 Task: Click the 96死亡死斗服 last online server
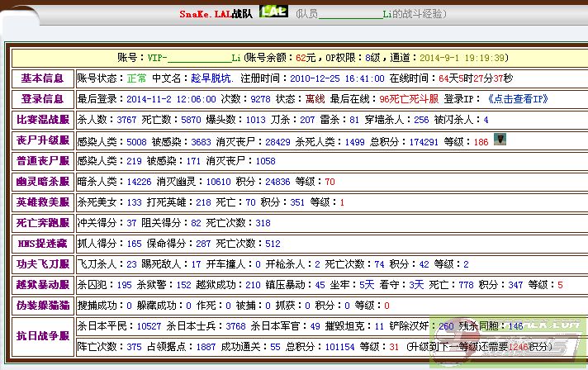coord(410,98)
